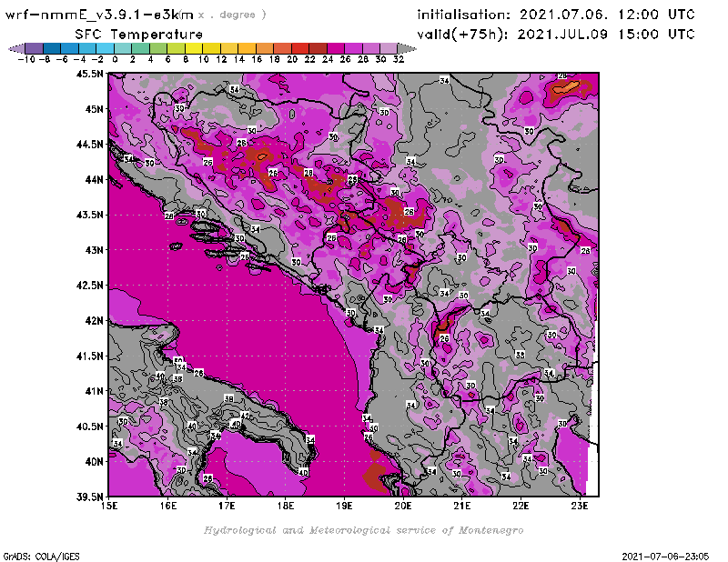The height and width of the screenshot is (562, 728).
Task: Click the '0' legend label
Action: click(115, 59)
